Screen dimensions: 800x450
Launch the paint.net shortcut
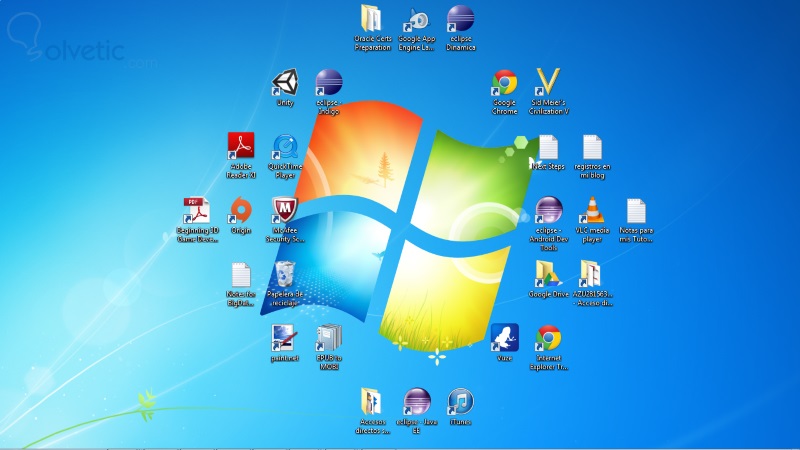[285, 343]
